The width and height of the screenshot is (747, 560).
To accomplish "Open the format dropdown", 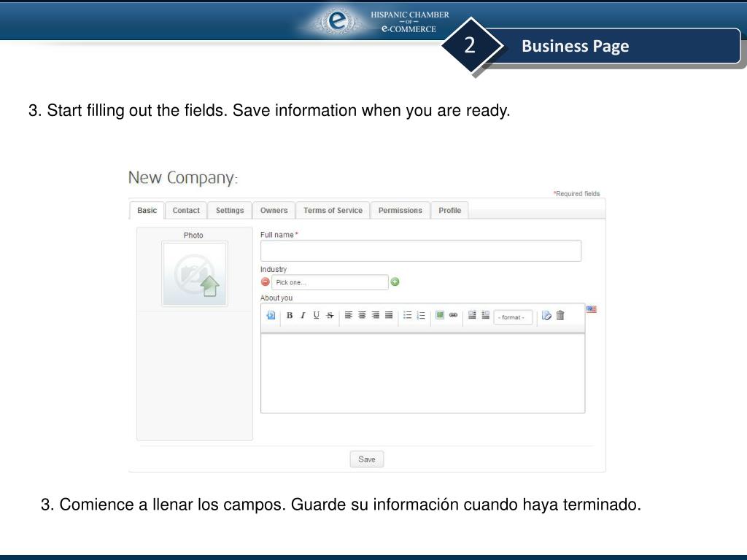I will [x=513, y=317].
